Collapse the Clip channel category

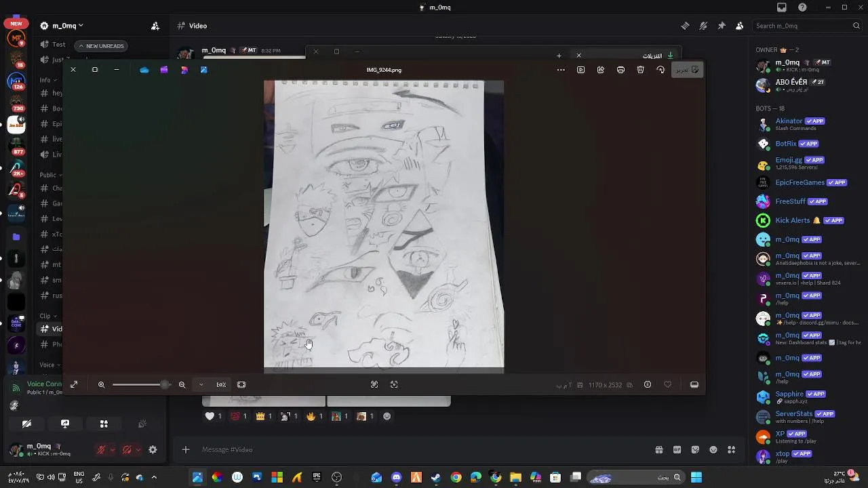[48, 316]
